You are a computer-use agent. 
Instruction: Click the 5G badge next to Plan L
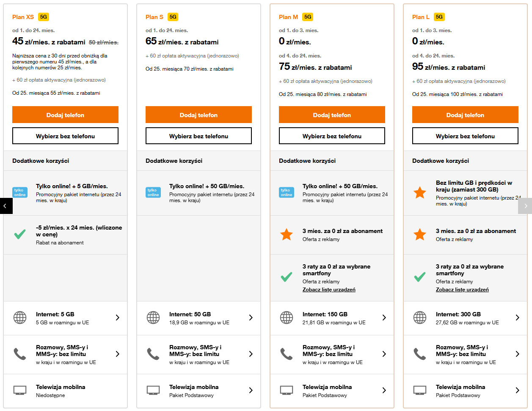[439, 17]
